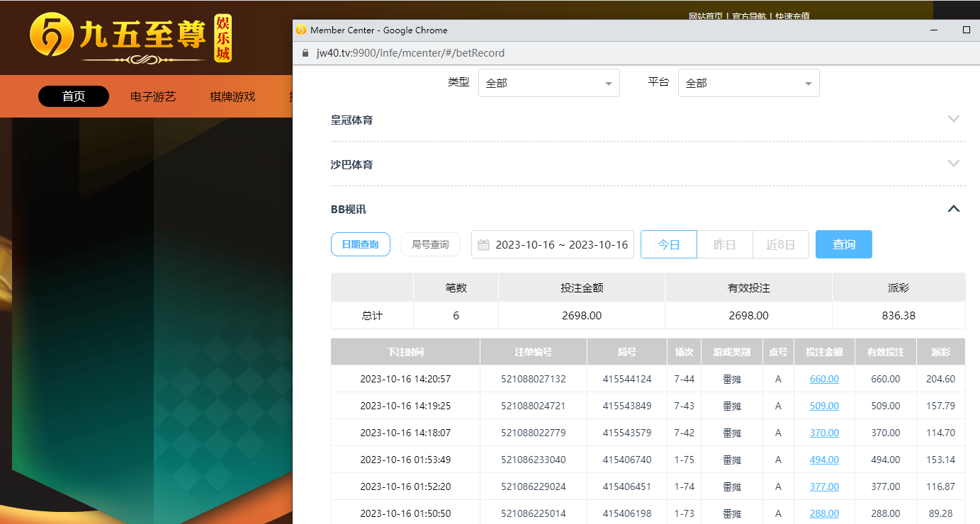
Task: Click the Member Center window favicon
Action: tap(301, 30)
